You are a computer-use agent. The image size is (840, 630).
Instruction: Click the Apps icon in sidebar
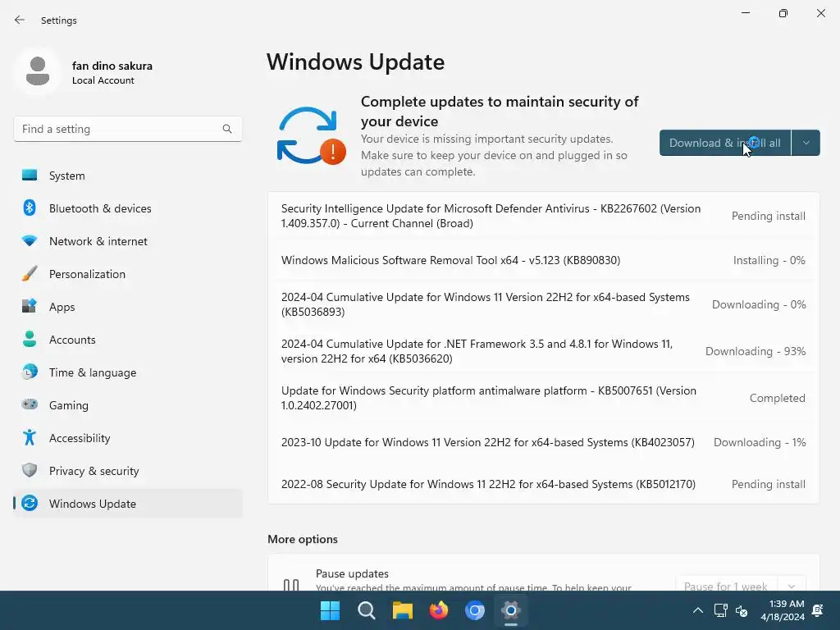pyautogui.click(x=30, y=307)
